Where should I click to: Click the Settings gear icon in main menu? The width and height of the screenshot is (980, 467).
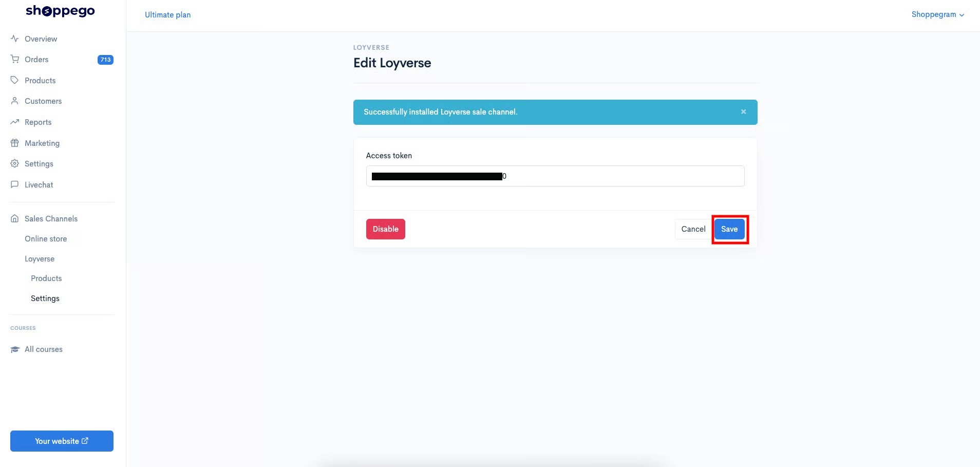pyautogui.click(x=14, y=163)
